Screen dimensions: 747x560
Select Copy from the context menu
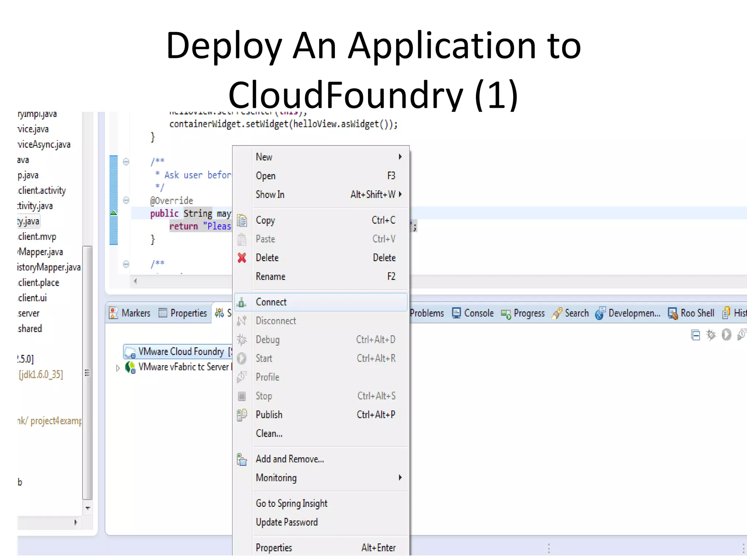pos(321,220)
